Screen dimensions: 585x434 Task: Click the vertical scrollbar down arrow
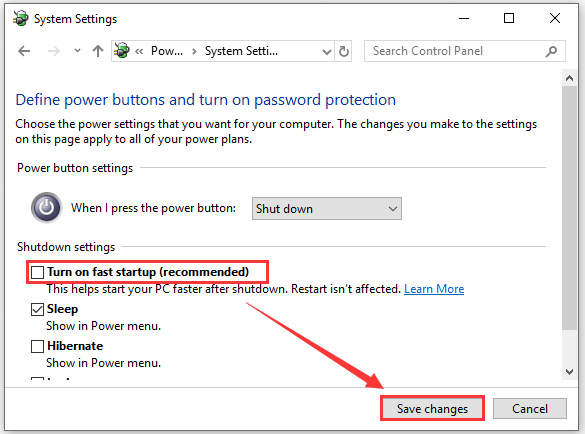(569, 372)
